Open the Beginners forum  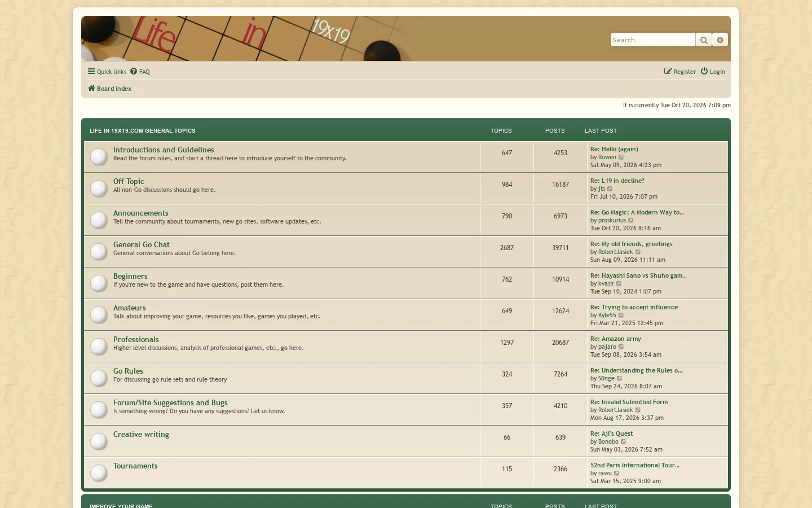(130, 276)
